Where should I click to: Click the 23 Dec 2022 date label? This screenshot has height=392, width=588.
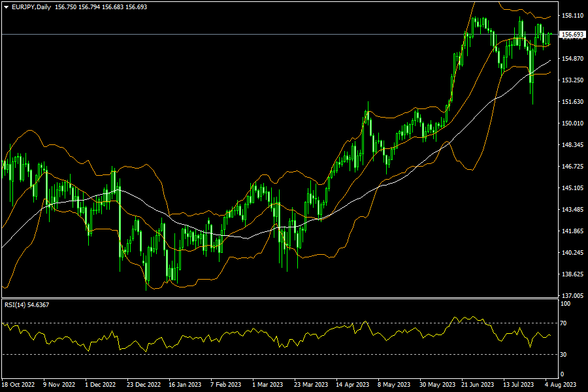144,385
